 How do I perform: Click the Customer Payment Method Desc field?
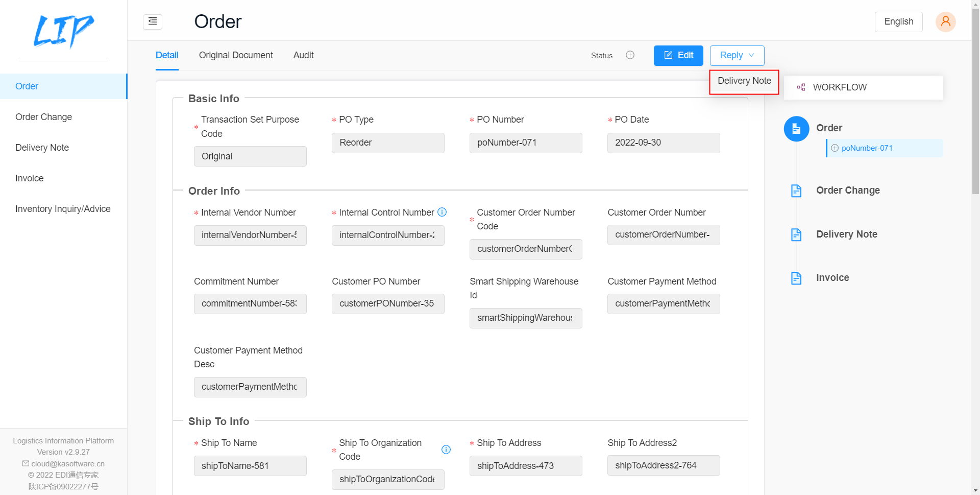click(x=250, y=387)
